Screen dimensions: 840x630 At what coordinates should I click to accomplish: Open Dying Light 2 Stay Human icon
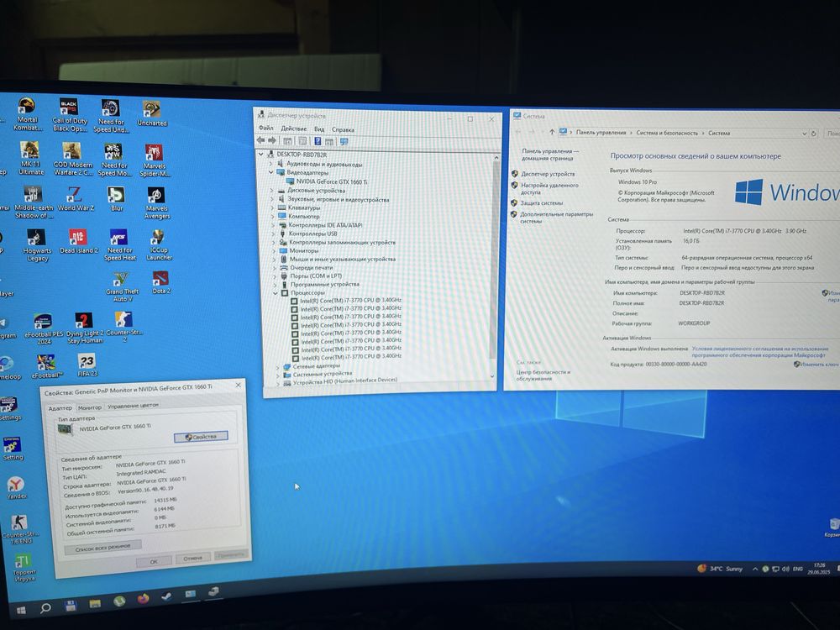click(85, 328)
